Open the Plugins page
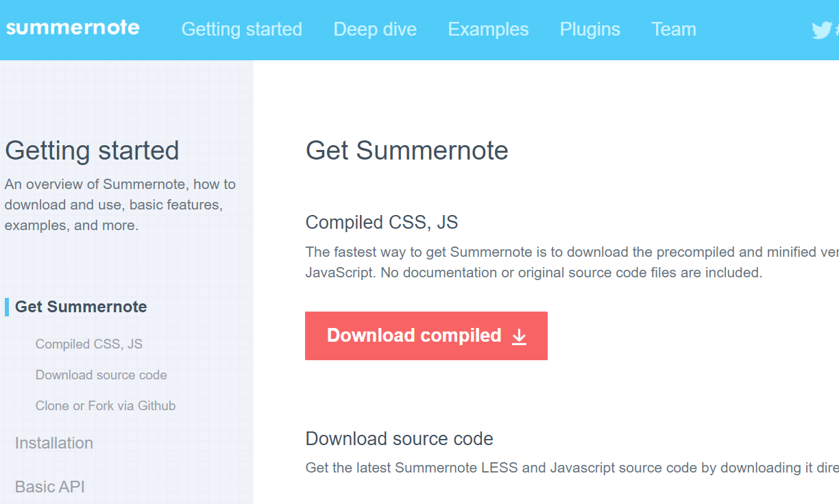The image size is (839, 504). click(590, 29)
